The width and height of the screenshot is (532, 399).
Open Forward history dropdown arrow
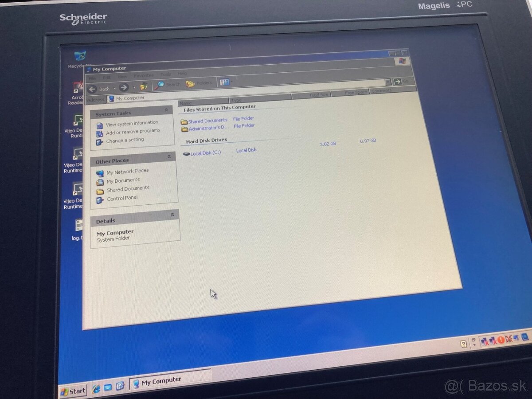click(134, 88)
